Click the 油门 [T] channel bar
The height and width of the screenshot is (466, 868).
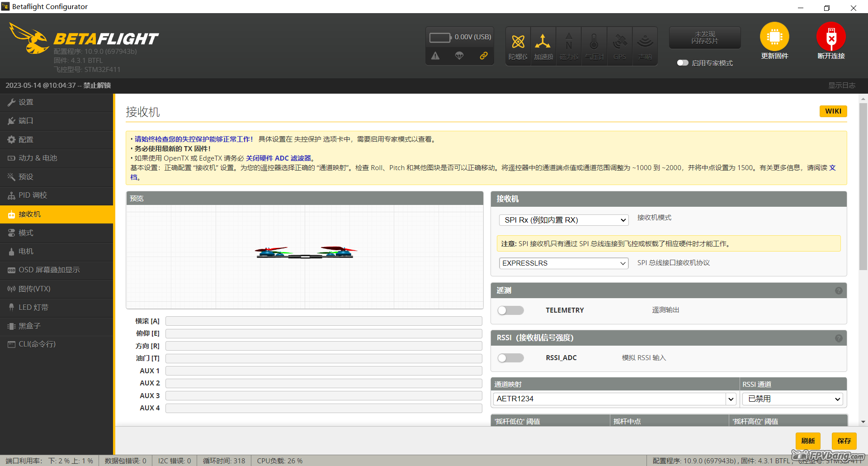[324, 358]
